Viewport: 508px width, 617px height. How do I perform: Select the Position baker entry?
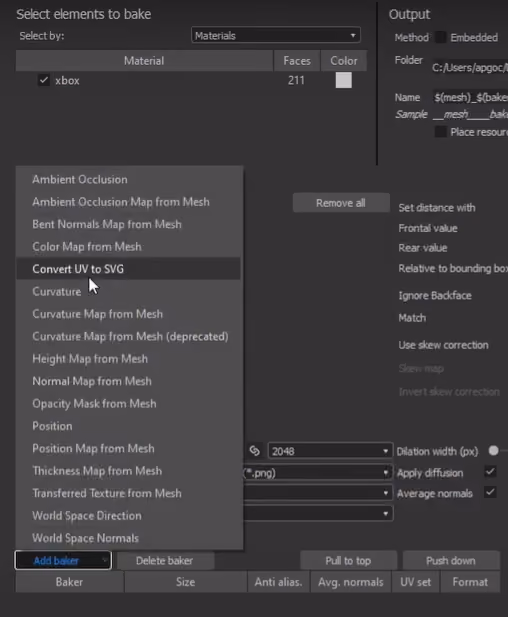(x=128, y=426)
